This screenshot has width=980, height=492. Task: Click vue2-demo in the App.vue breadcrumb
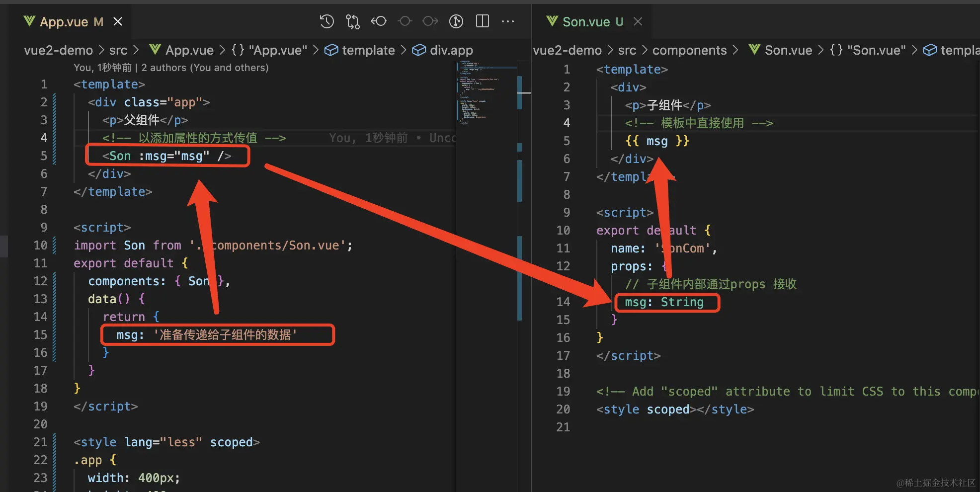(59, 50)
